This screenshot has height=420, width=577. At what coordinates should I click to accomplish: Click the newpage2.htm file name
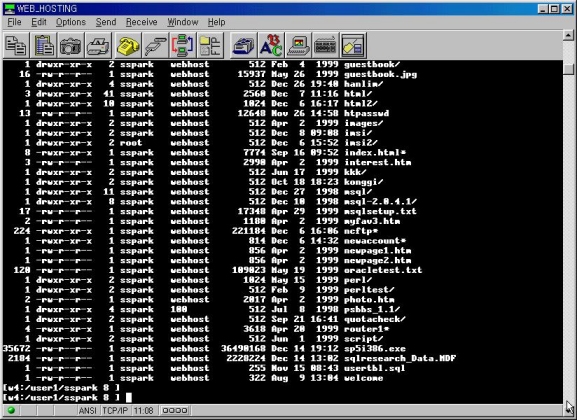[378, 260]
